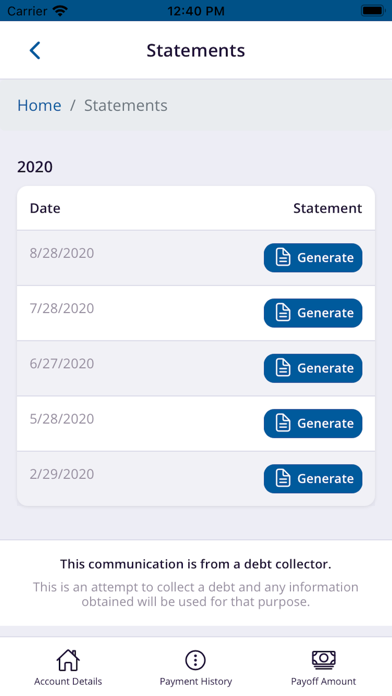Generate the 8/28/2020 statement

313,257
